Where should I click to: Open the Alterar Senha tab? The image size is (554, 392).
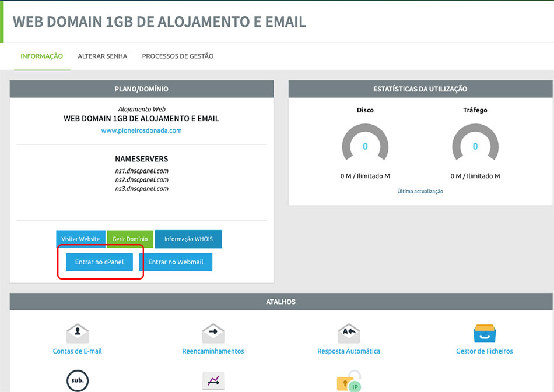[103, 56]
